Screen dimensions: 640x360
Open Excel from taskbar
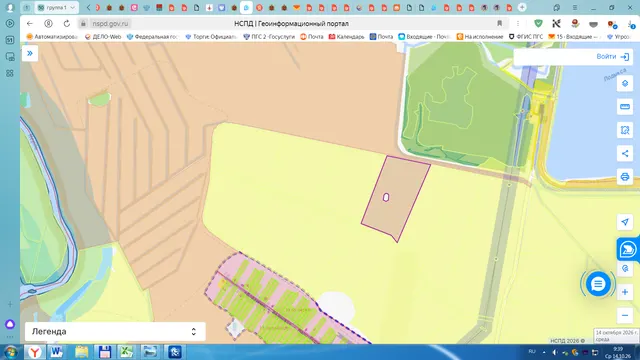click(x=127, y=352)
